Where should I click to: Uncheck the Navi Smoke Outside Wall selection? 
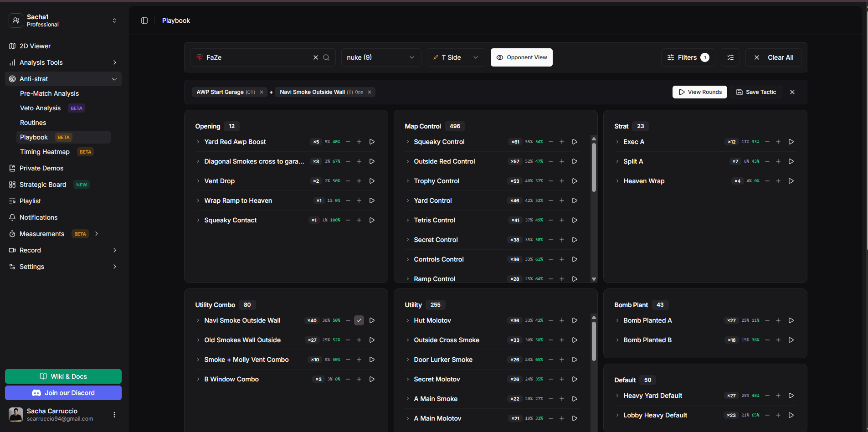coord(359,320)
